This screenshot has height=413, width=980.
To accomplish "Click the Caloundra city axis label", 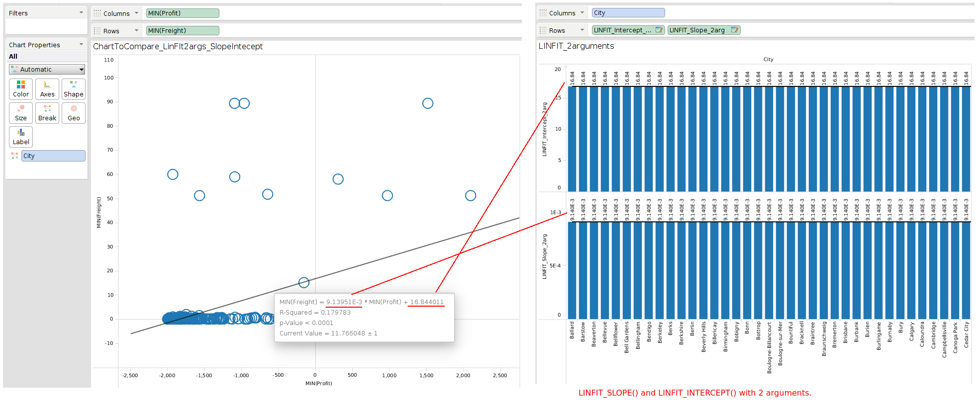I will coord(922,334).
